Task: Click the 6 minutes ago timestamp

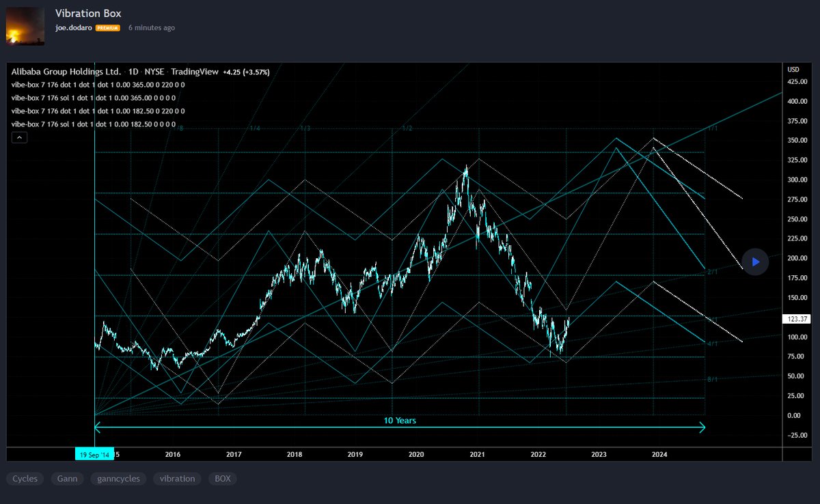Action: pyautogui.click(x=152, y=28)
